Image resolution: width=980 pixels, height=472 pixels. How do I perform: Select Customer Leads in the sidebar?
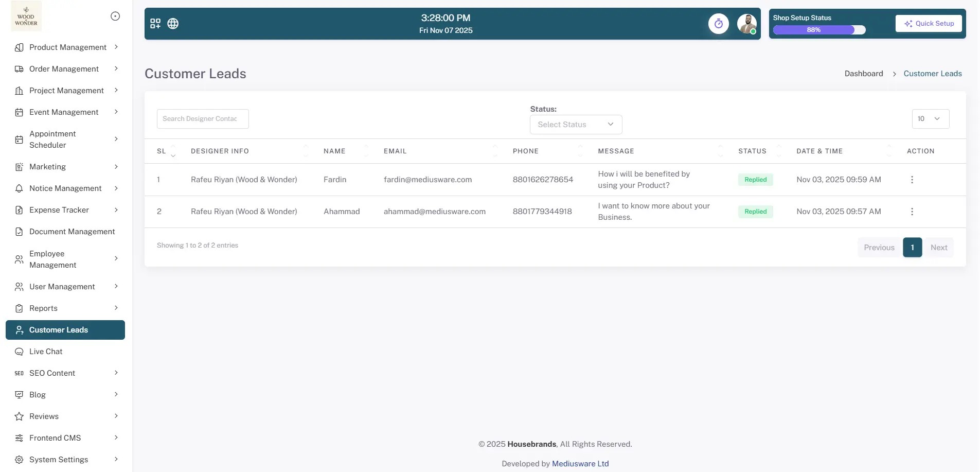coord(58,329)
